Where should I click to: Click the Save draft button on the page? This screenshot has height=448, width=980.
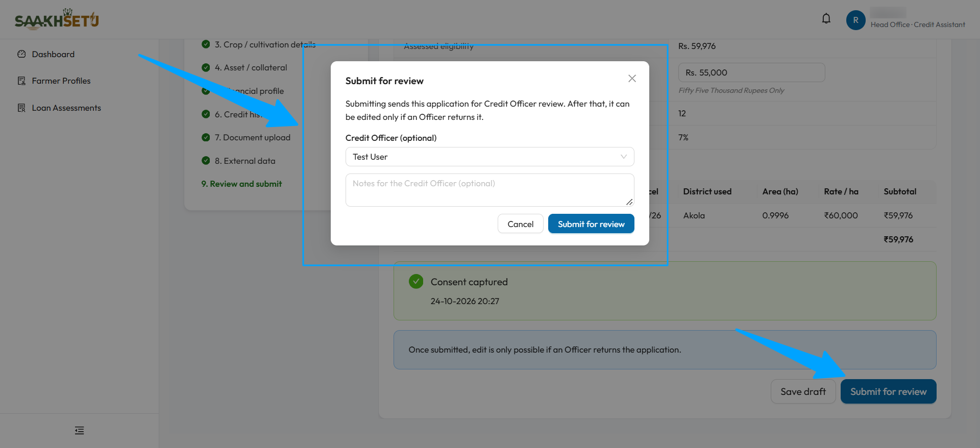(x=803, y=391)
